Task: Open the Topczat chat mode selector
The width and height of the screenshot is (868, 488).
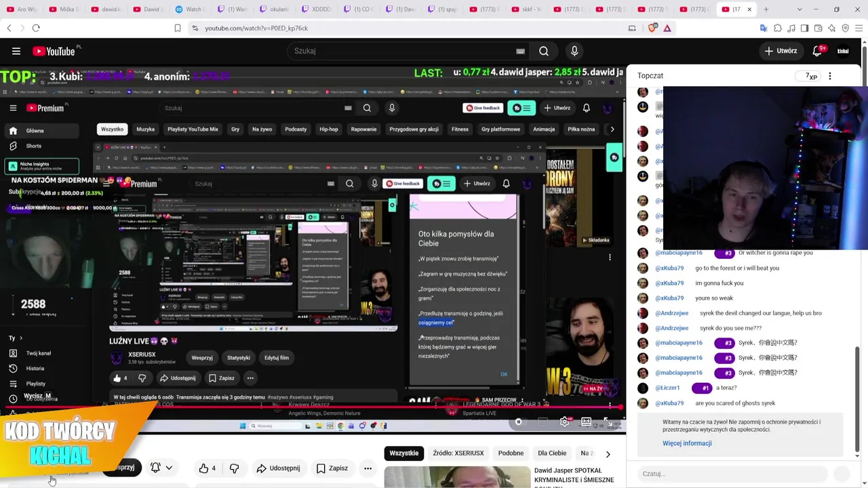Action: [650, 76]
